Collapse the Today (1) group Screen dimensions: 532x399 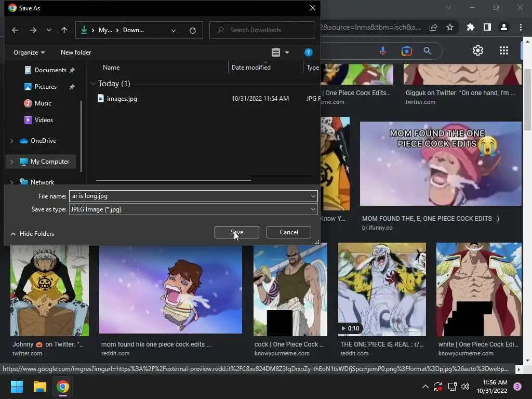click(93, 84)
